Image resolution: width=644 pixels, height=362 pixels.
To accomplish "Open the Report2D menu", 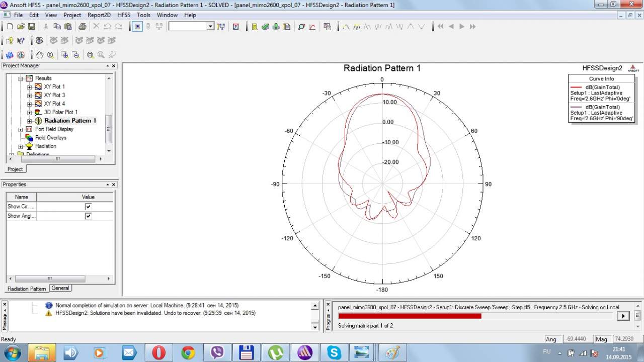I will point(99,15).
